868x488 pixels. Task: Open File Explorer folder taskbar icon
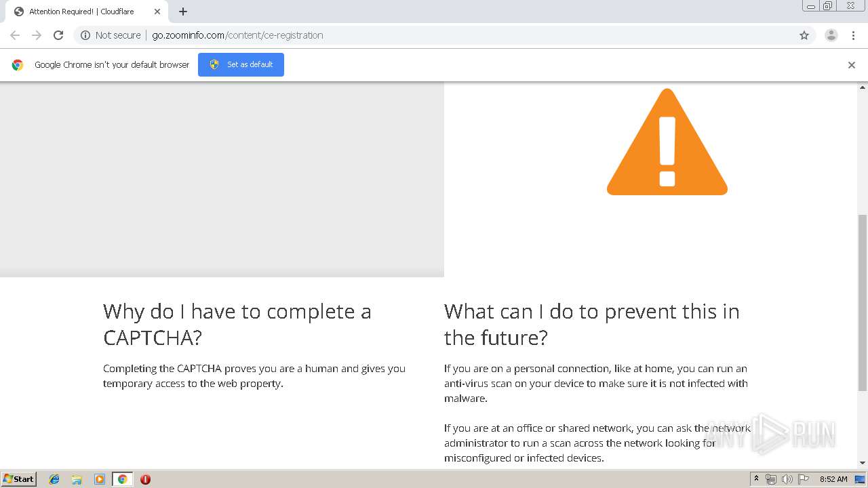[x=77, y=479]
